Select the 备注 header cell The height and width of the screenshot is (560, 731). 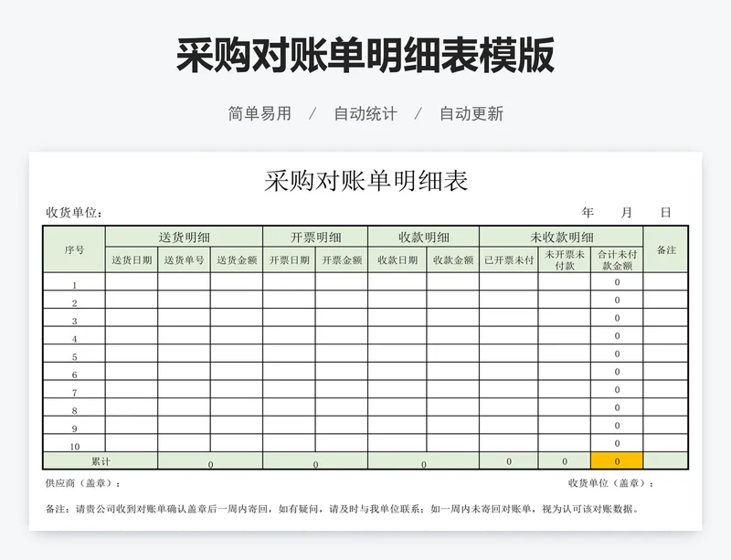coord(666,249)
